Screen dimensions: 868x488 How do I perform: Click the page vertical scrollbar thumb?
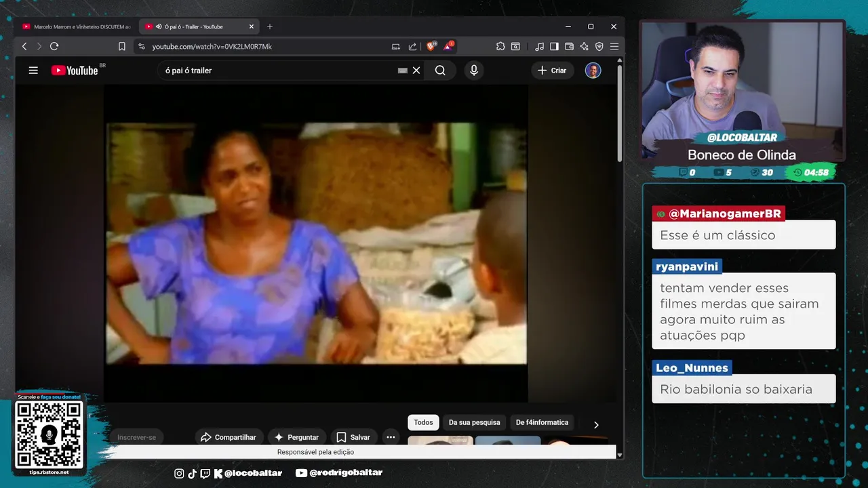click(x=620, y=113)
